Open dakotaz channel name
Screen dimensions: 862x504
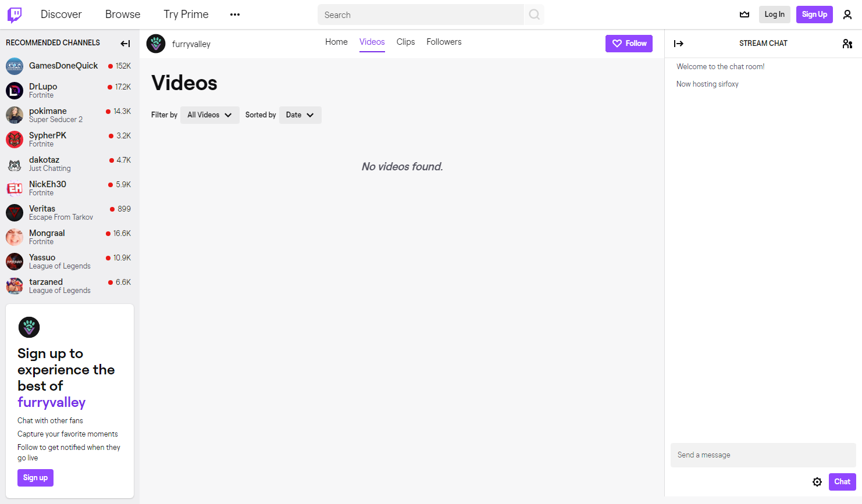(x=44, y=160)
